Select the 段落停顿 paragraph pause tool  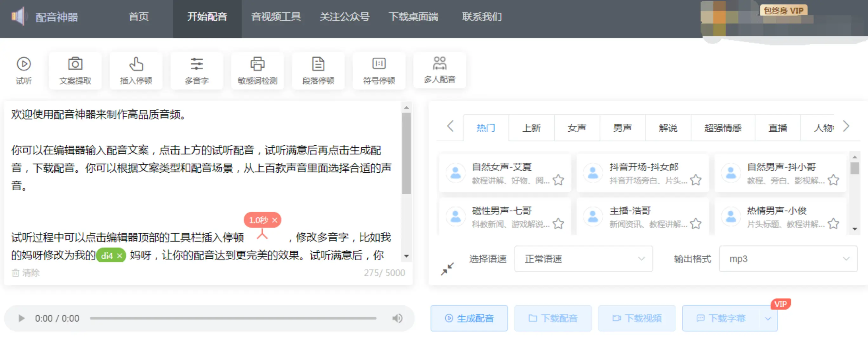pyautogui.click(x=318, y=64)
